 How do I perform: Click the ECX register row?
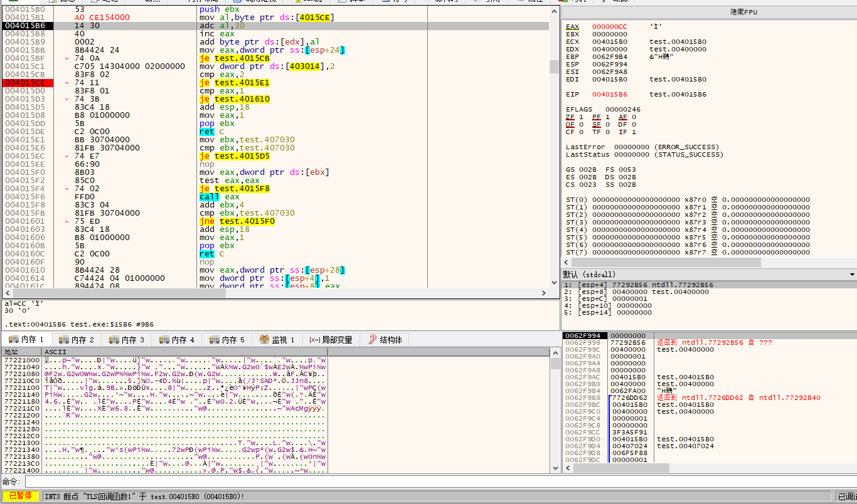(x=636, y=42)
